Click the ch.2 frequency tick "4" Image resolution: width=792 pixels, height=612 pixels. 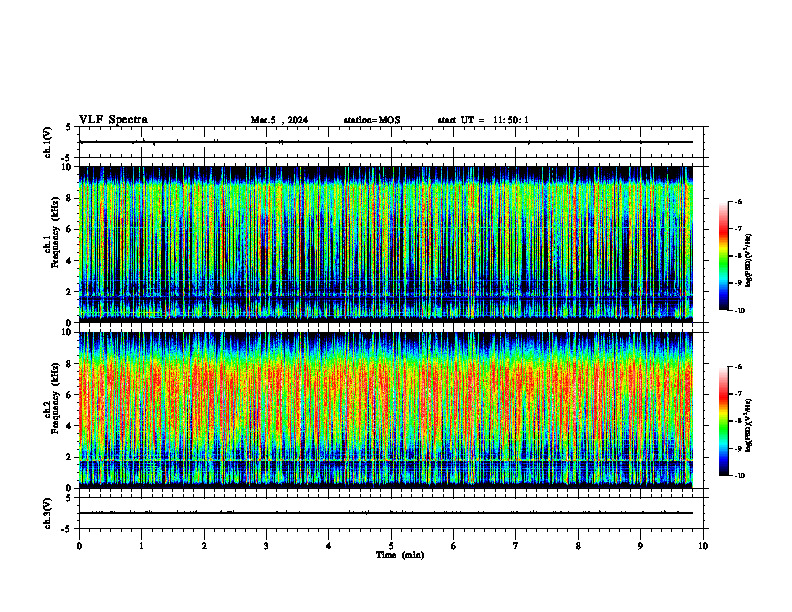tap(70, 426)
